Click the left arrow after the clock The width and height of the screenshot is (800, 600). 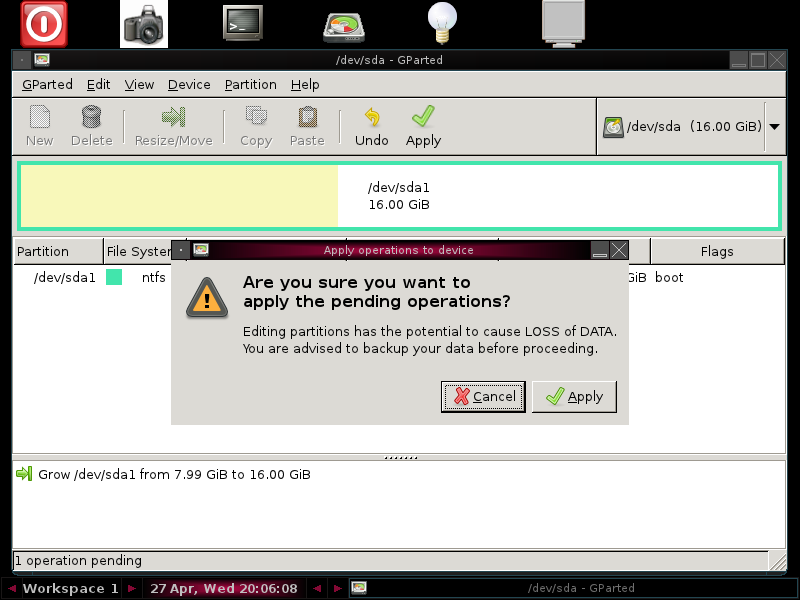click(317, 588)
